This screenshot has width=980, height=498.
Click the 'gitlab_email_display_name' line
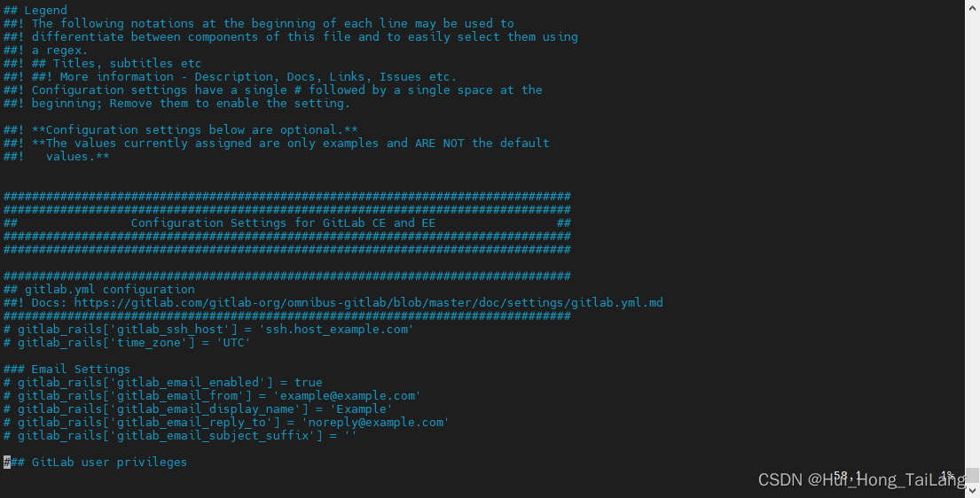198,409
